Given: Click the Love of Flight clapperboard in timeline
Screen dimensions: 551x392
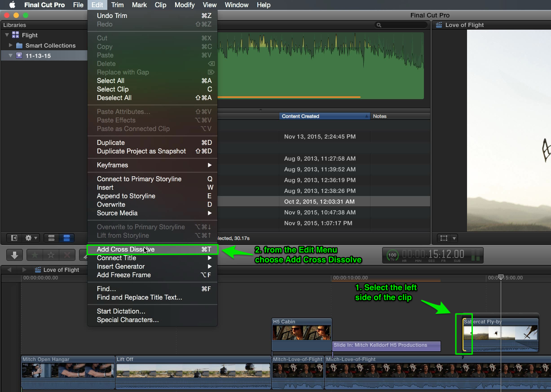Looking at the screenshot, I should (x=38, y=270).
